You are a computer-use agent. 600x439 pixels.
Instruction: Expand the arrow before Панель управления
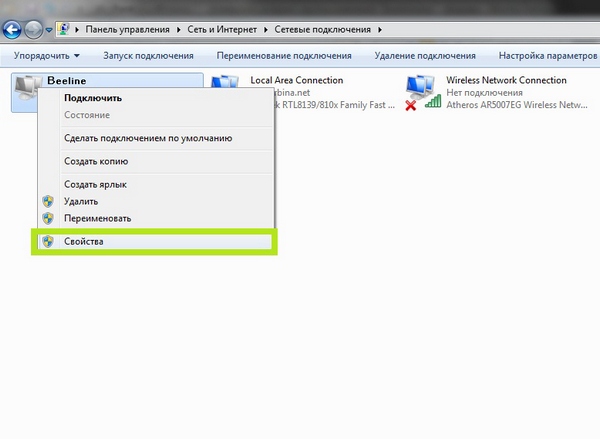[77, 29]
